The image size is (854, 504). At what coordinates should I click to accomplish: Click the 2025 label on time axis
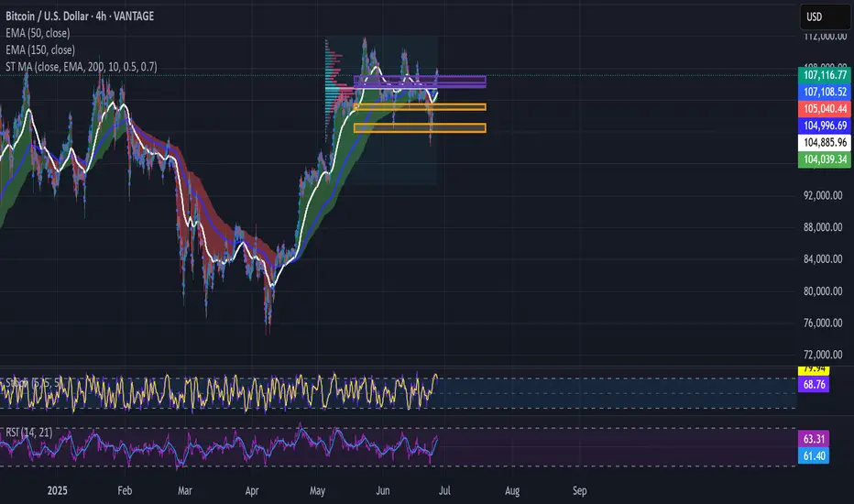pyautogui.click(x=57, y=490)
